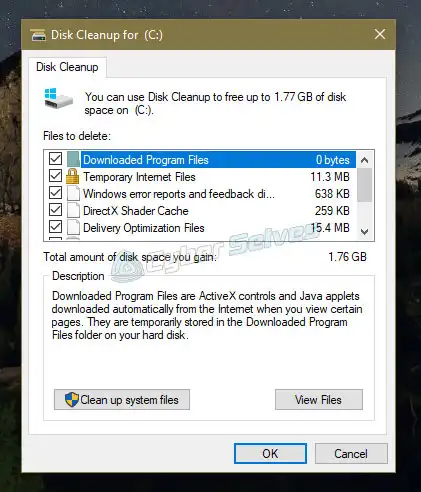Screen dimensions: 421x492
Task: Click the files list scrollbar thumb
Action: coord(365,185)
